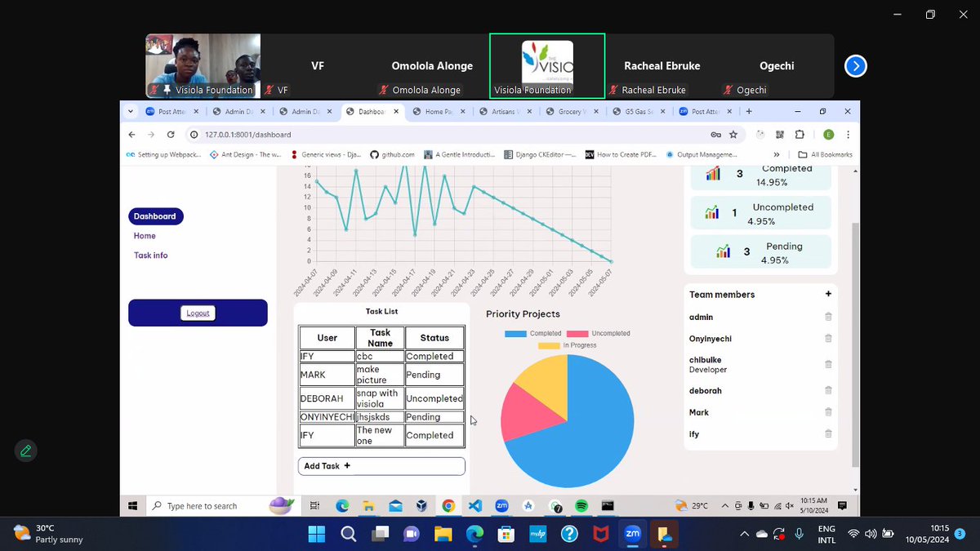The image size is (980, 551).
Task: Remove Mark via trash icon
Action: (828, 412)
